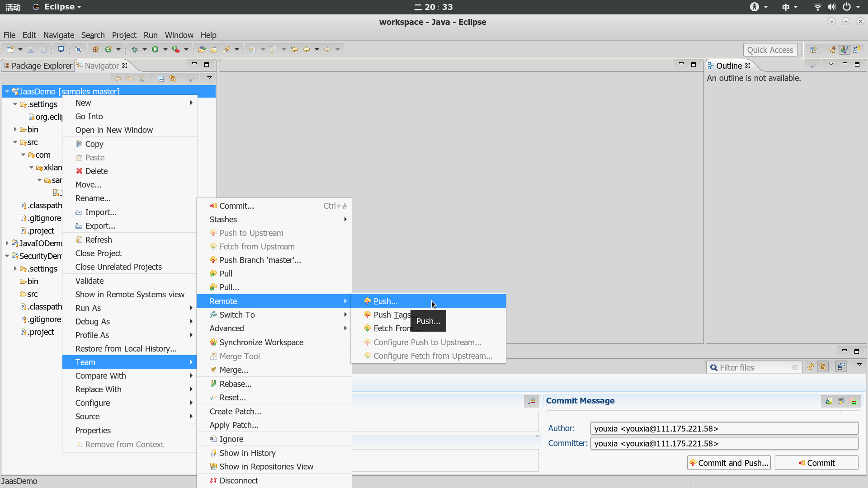Click the Last Edit Location icon
Image resolution: width=868 pixels, height=488 pixels.
(294, 49)
